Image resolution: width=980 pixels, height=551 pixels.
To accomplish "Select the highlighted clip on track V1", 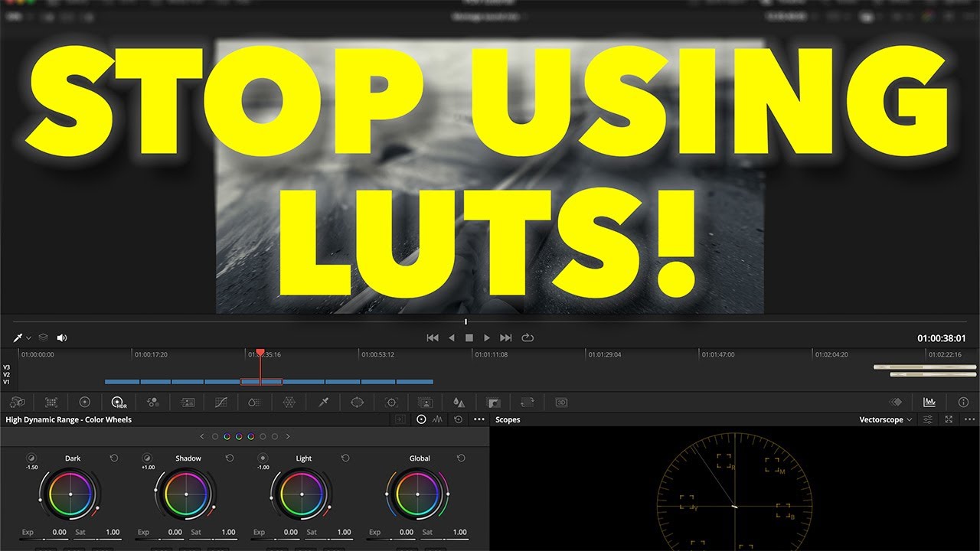I will tap(261, 381).
